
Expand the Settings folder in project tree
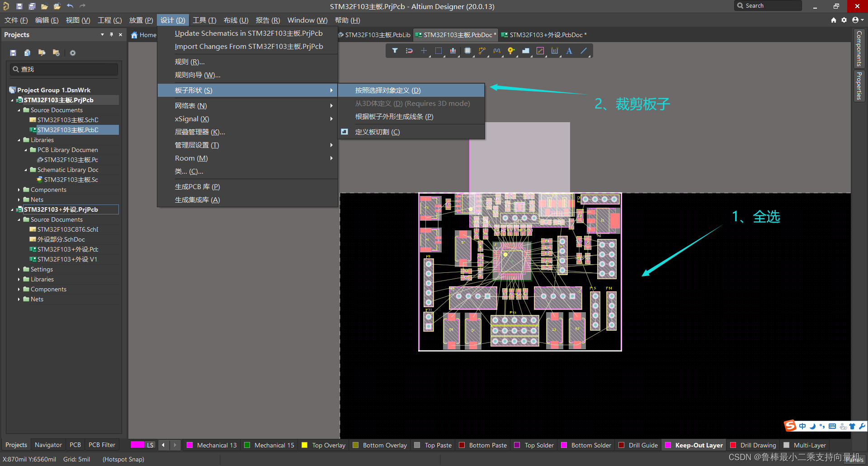coord(19,270)
